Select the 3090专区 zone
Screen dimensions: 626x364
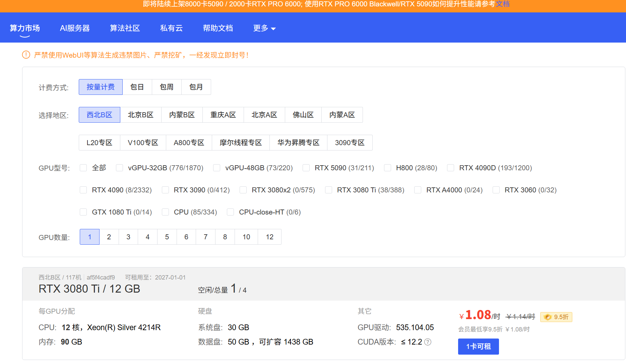click(350, 143)
